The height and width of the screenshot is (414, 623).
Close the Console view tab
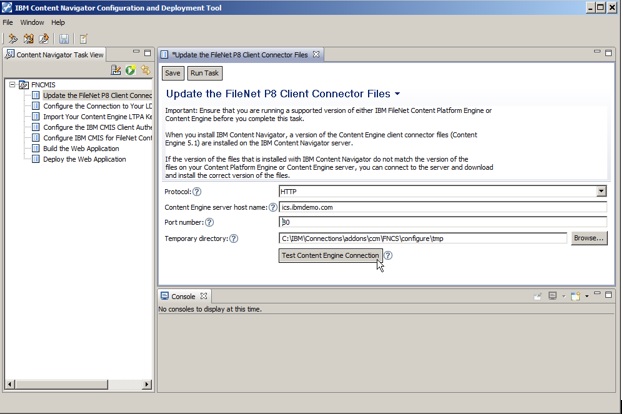click(203, 296)
